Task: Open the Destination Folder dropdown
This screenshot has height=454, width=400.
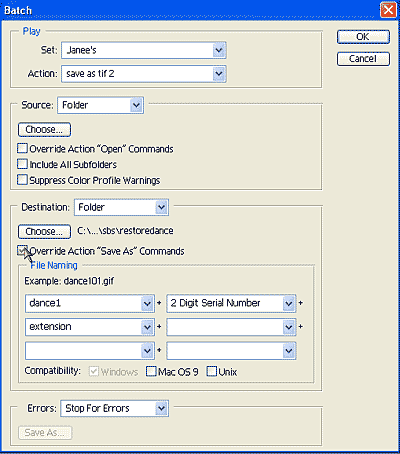Action: [121, 207]
